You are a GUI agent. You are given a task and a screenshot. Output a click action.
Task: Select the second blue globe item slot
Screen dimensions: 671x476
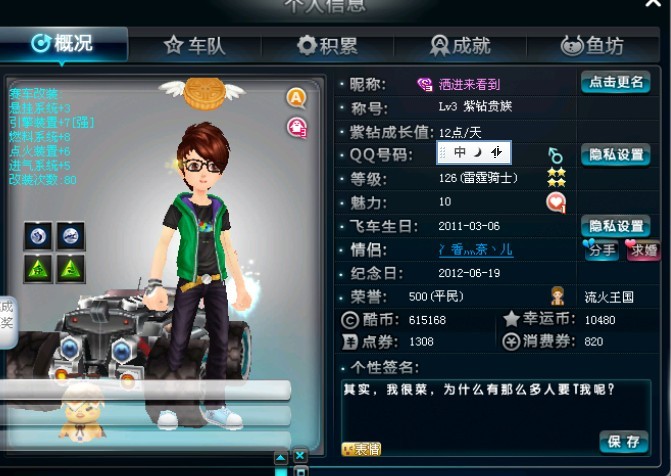pos(71,236)
